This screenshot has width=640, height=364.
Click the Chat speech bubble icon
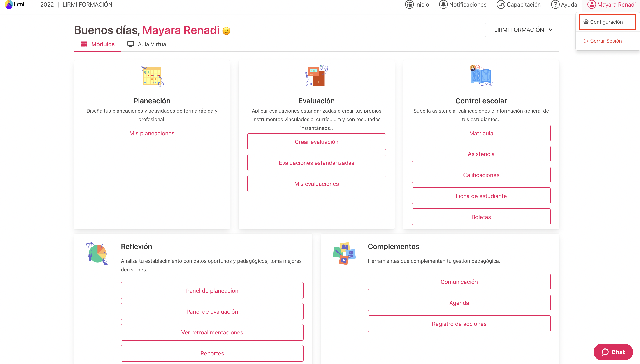coord(605,352)
